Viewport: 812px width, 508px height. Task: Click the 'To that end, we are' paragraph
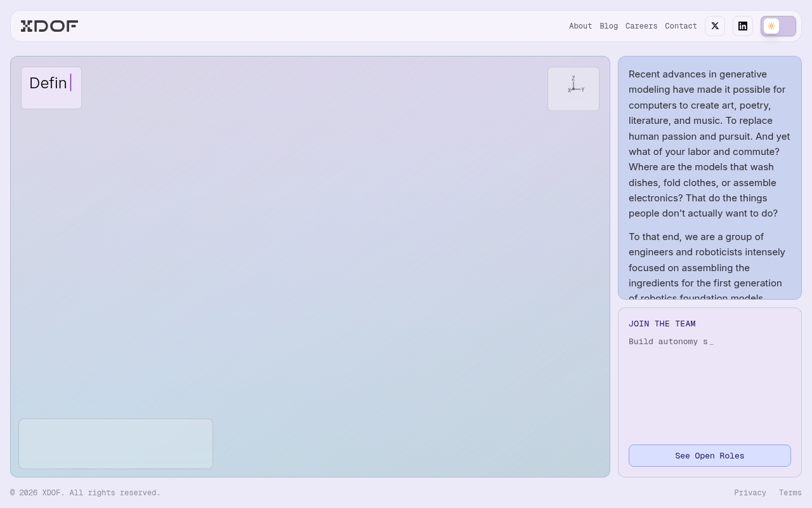[x=710, y=267]
